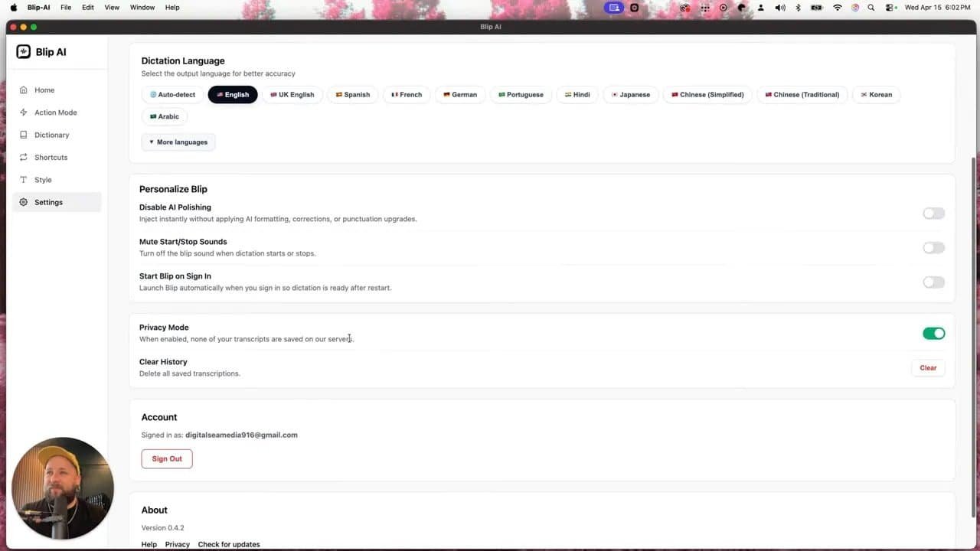Mute start and stop sounds
Screen dimensions: 980x551
coord(933,247)
